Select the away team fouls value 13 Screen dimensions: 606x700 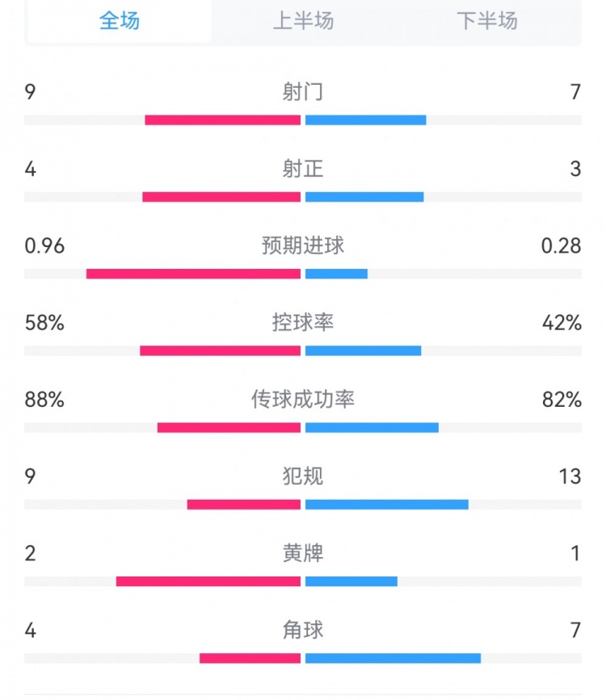point(571,476)
